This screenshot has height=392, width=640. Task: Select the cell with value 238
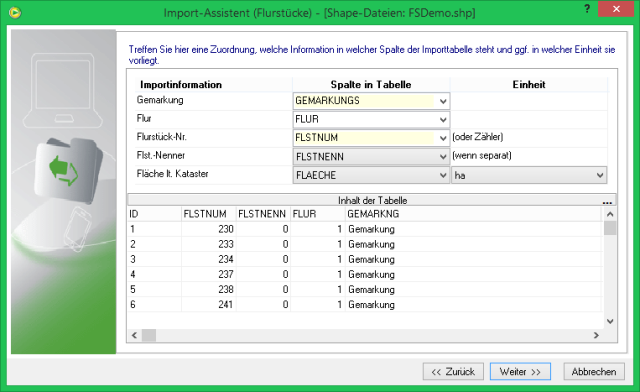click(x=209, y=290)
